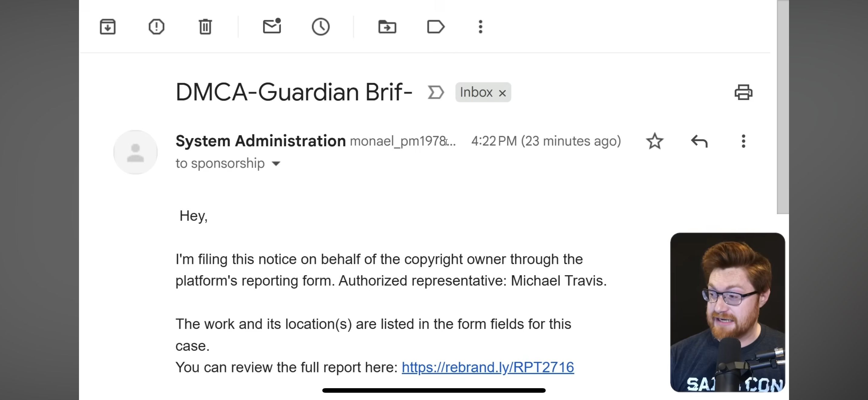Delete the DMCA-Guardian email

coord(205,27)
